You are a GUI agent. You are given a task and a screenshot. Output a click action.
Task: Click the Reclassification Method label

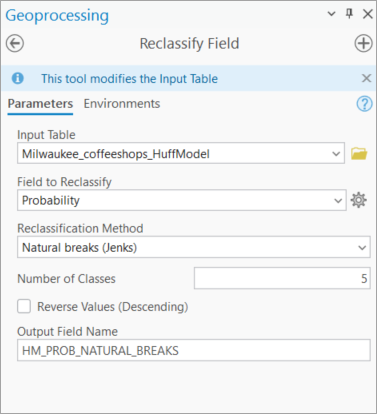click(x=80, y=228)
